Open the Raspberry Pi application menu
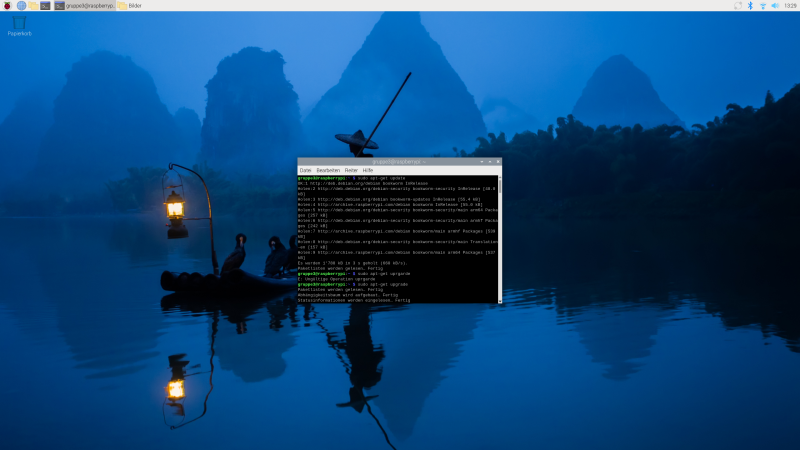 coord(8,6)
